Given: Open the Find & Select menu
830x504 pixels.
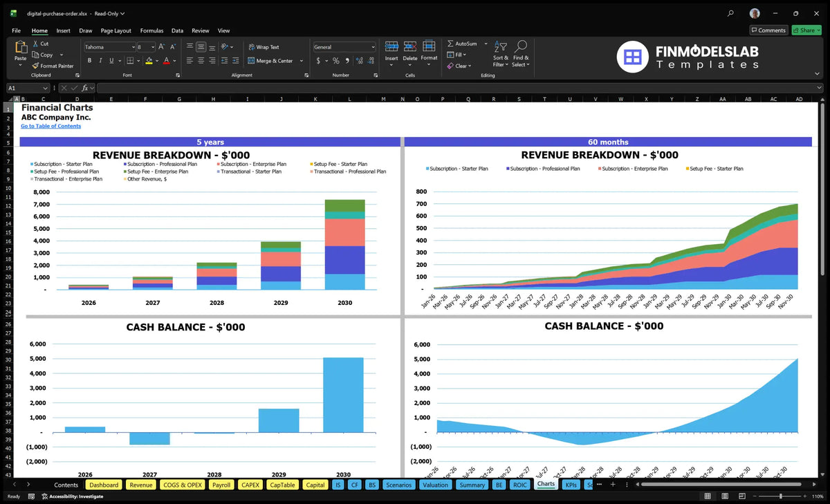Looking at the screenshot, I should (522, 54).
